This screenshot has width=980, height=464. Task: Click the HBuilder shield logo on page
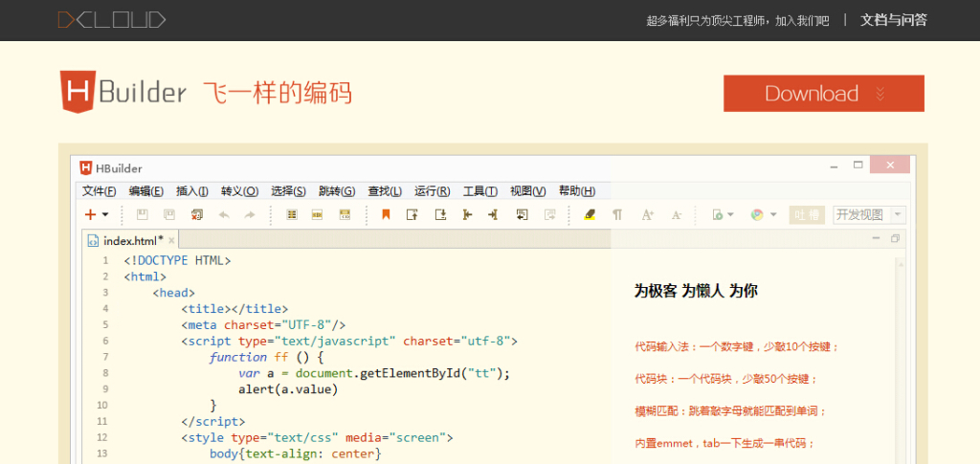(x=122, y=93)
